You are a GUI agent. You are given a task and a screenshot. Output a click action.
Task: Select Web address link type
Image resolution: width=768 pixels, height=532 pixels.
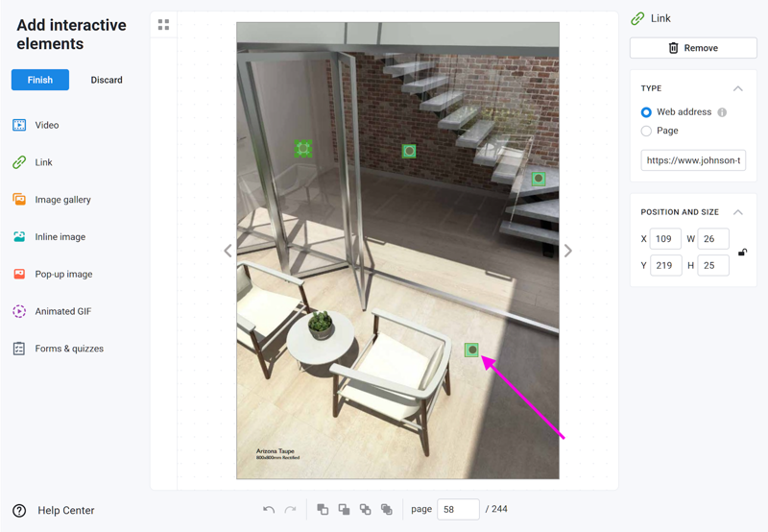point(646,112)
